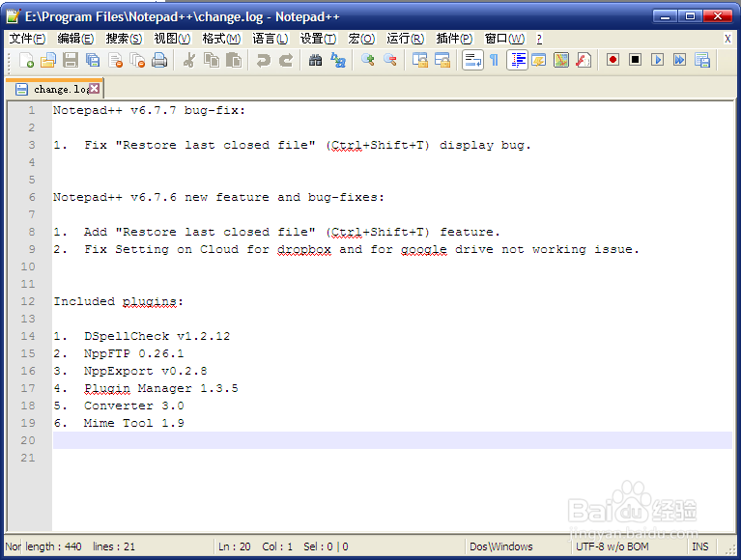Open the ? help menu
This screenshot has width=741, height=560.
539,39
